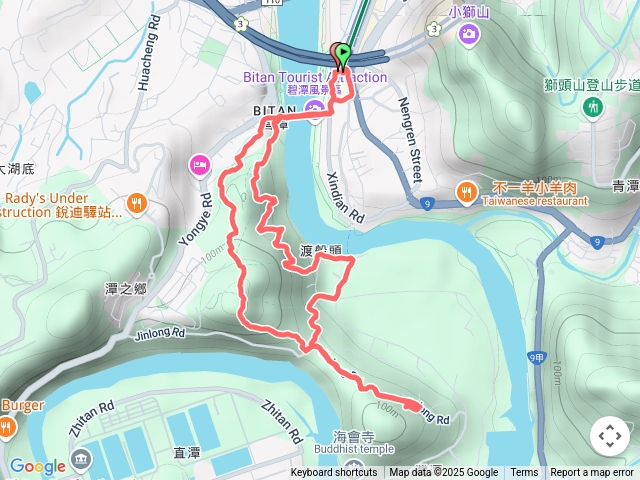Open the camera pin near 小獅山
640x480 pixels.
click(469, 34)
